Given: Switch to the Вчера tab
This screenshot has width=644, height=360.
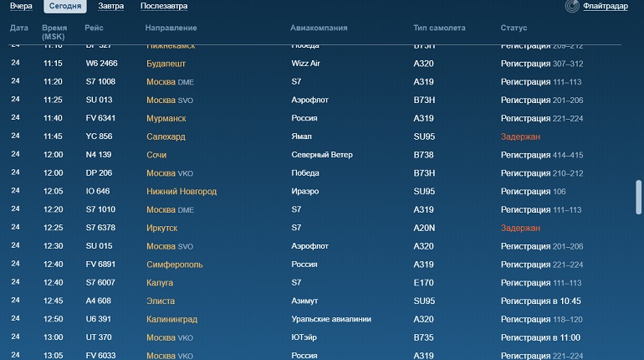Looking at the screenshot, I should click(x=21, y=6).
